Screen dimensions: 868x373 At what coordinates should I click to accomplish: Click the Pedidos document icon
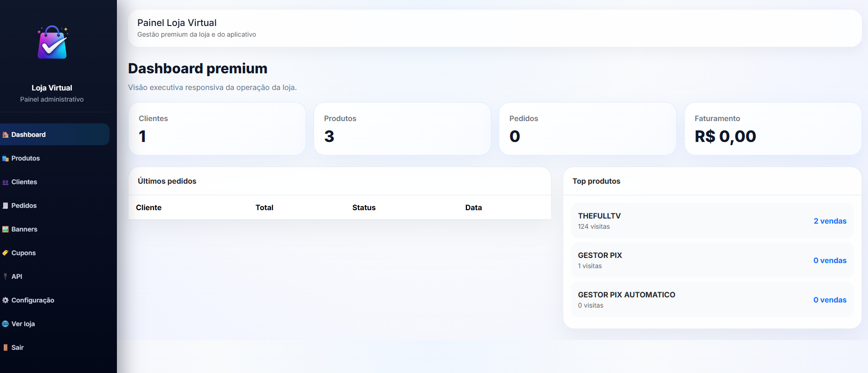tap(6, 206)
